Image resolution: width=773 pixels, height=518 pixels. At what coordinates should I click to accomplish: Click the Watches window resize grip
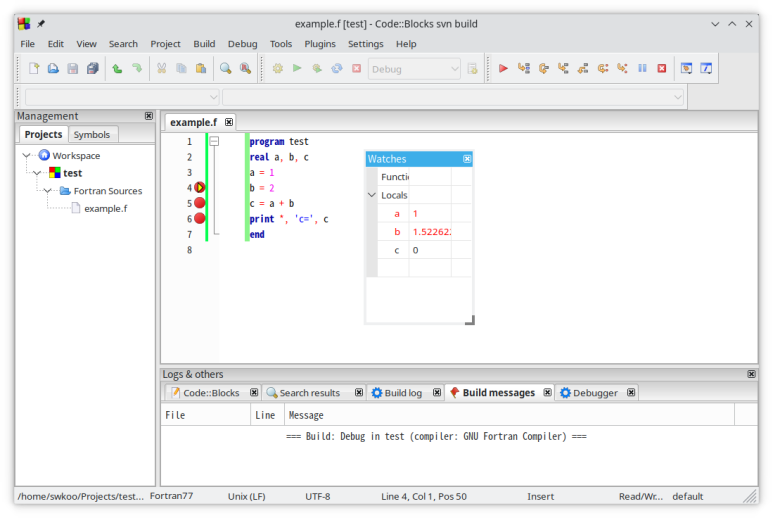470,320
